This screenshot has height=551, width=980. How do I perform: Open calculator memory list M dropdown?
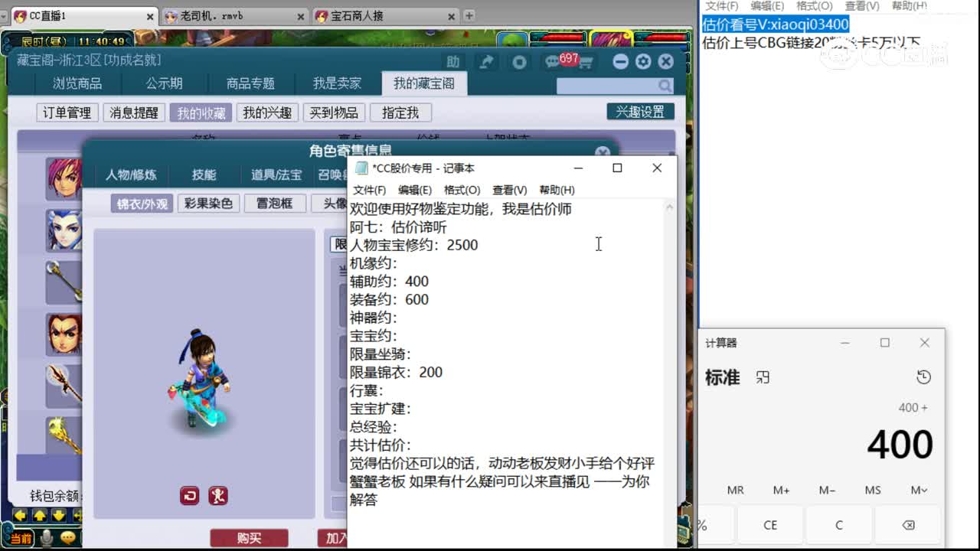coord(919,490)
